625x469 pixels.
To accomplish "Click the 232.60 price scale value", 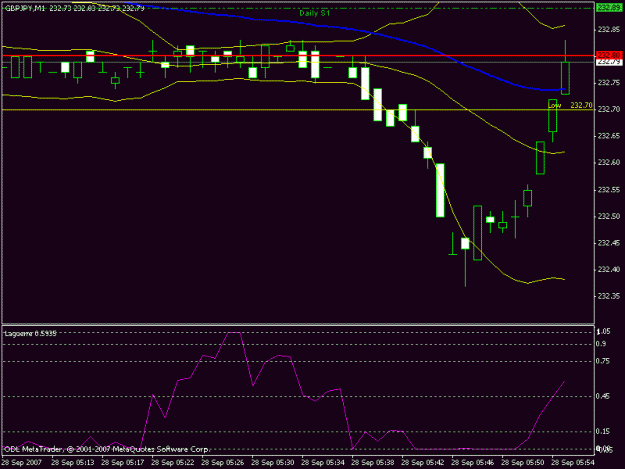I will (x=609, y=163).
